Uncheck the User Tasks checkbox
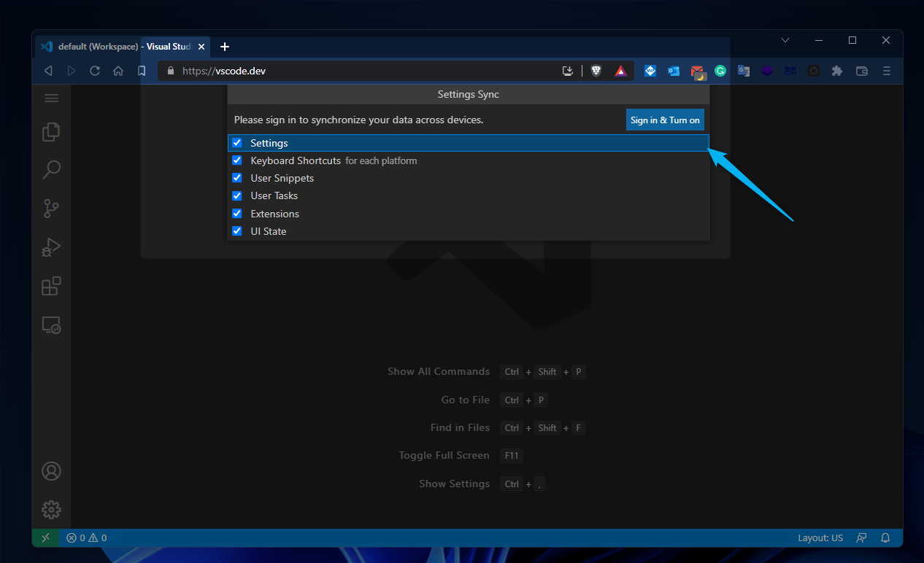 click(x=236, y=195)
